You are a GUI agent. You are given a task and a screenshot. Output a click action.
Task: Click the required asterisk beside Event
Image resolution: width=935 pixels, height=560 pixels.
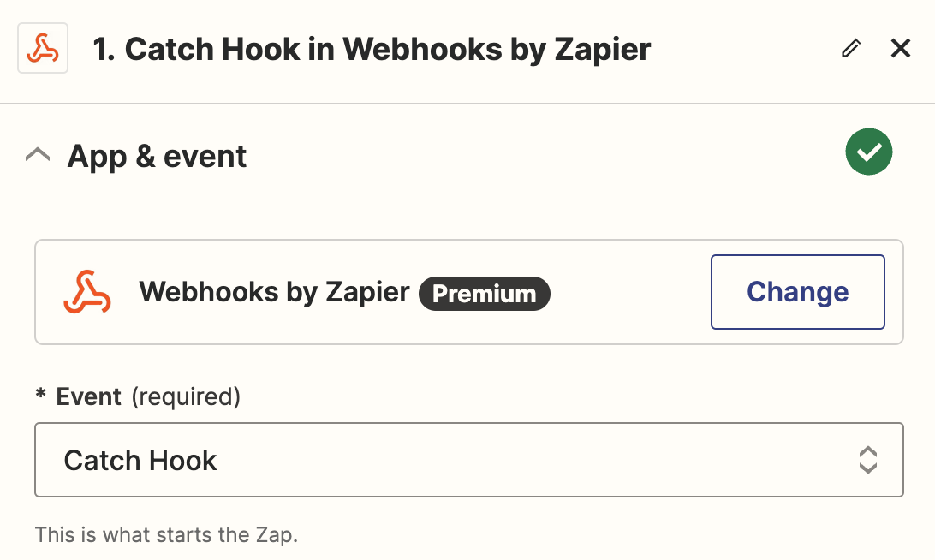[x=40, y=394]
